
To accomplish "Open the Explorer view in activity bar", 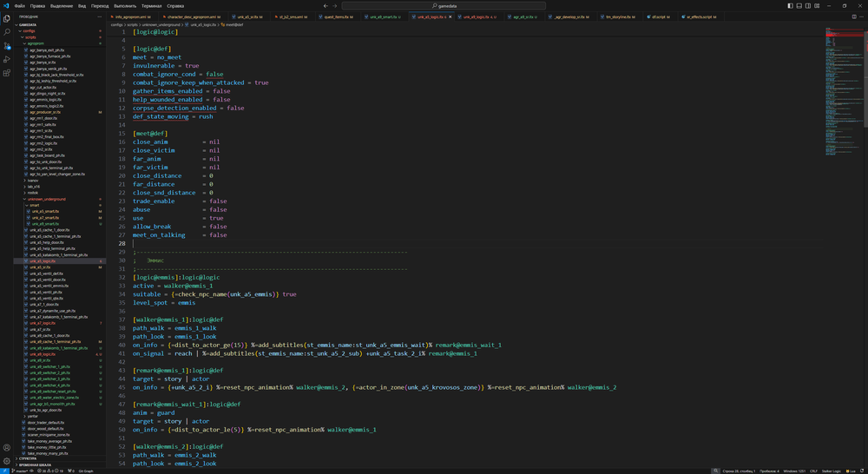I will point(7,18).
